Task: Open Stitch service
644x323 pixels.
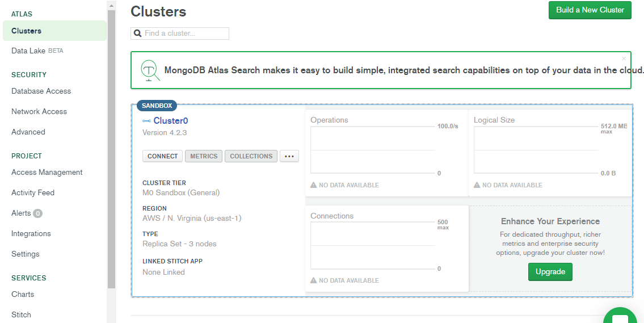Action: [x=22, y=315]
